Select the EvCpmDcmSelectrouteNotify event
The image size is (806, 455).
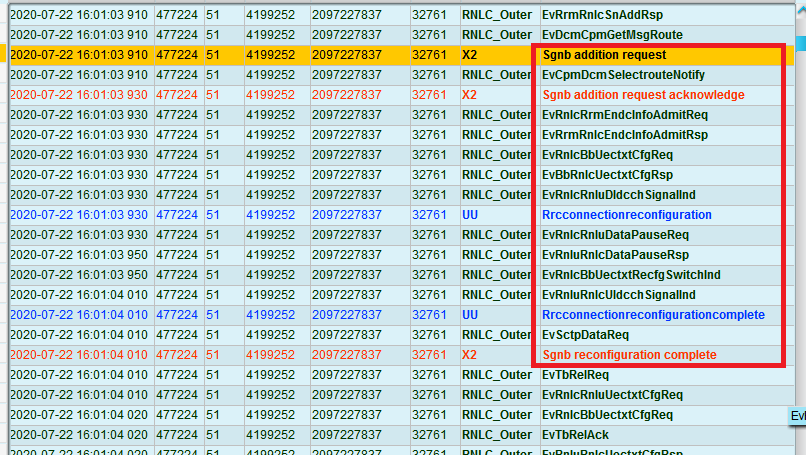(623, 75)
